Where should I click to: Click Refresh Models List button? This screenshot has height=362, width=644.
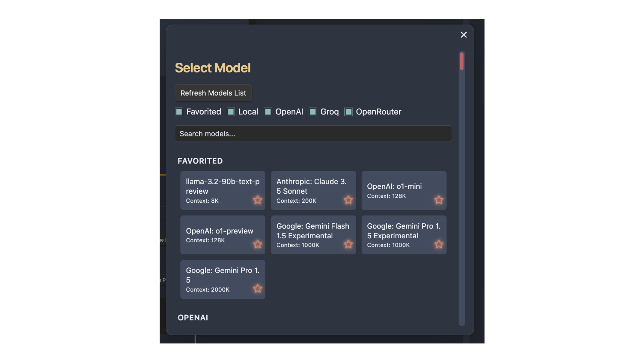213,93
